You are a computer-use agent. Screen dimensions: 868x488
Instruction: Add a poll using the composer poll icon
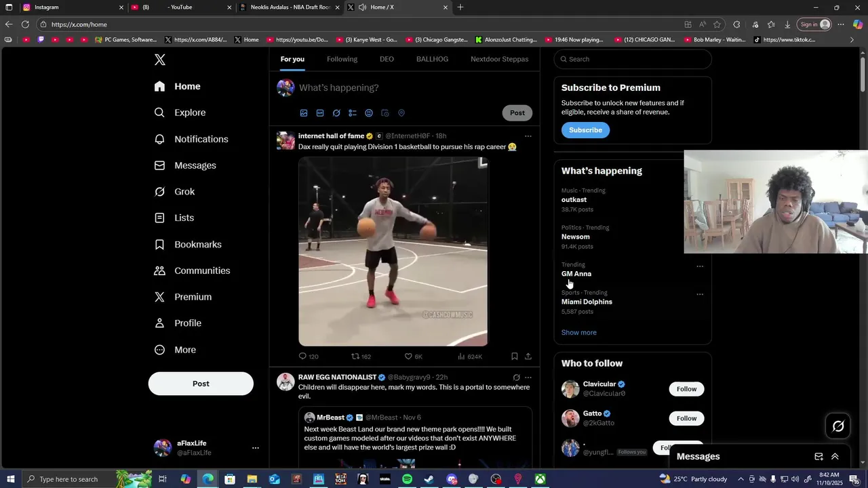coord(353,113)
